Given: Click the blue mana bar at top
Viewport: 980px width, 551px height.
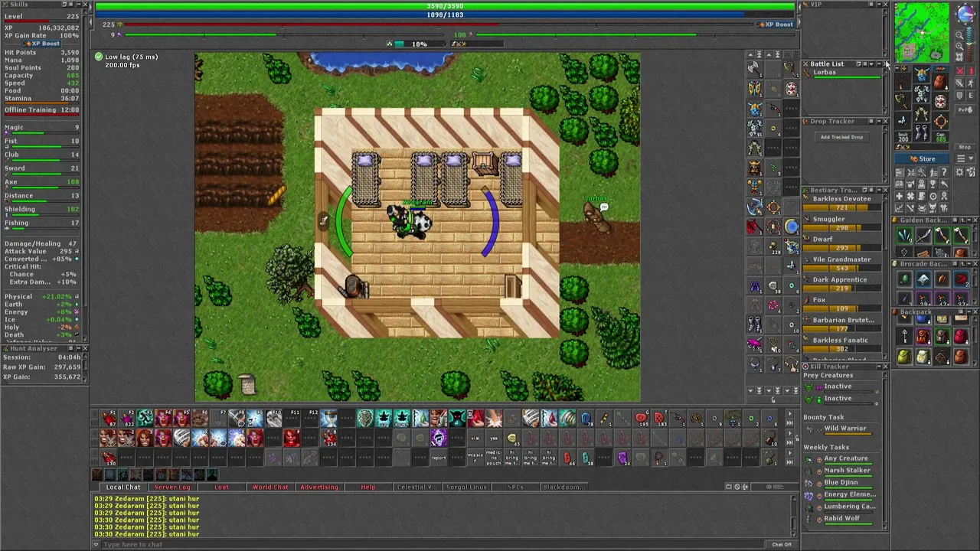Looking at the screenshot, I should click(445, 15).
